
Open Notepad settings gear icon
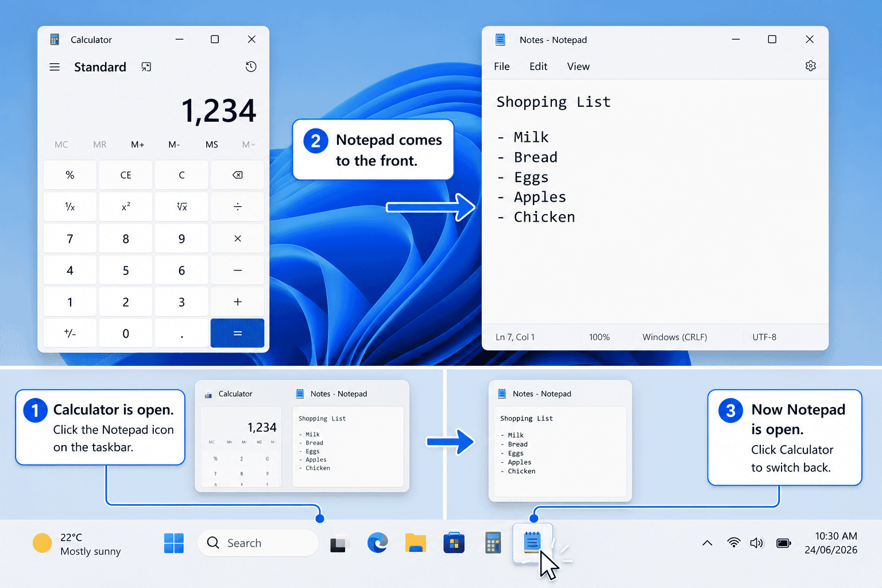pos(810,66)
